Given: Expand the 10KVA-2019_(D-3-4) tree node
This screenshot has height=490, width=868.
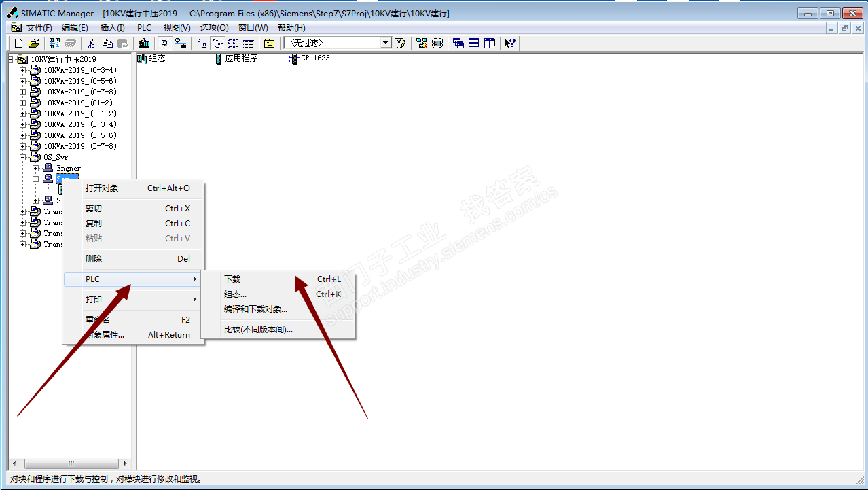Looking at the screenshot, I should coord(23,124).
